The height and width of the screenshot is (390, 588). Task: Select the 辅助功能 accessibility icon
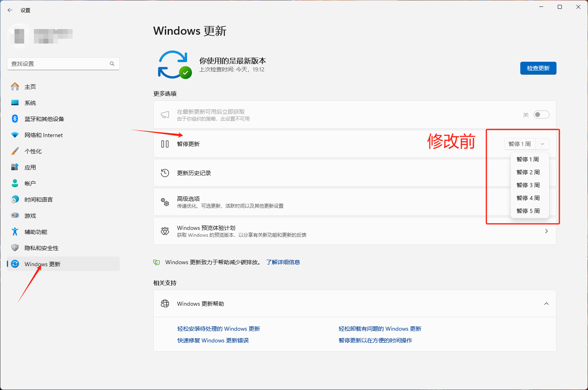coord(15,231)
